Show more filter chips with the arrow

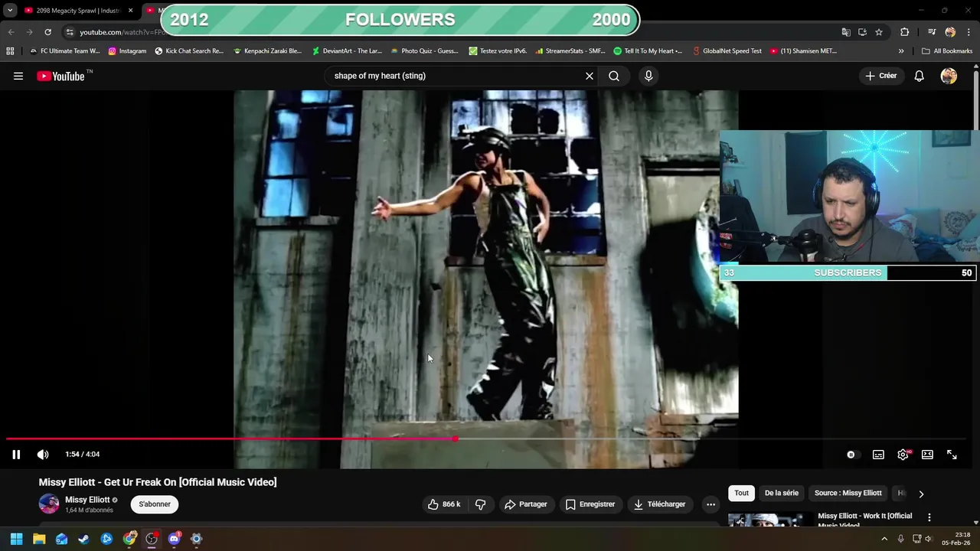coord(921,494)
